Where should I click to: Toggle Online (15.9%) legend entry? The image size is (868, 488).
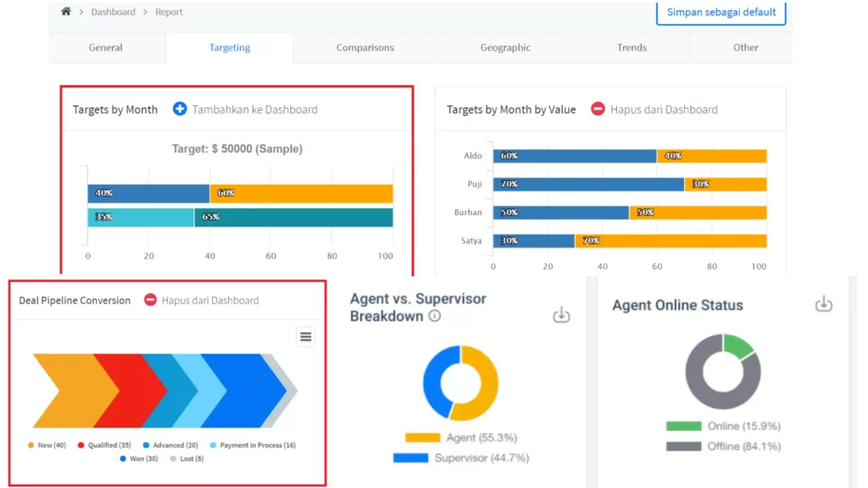click(724, 426)
